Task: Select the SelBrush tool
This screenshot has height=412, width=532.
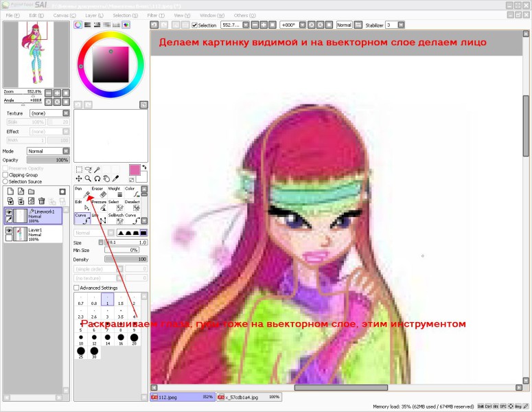Action: [x=116, y=218]
